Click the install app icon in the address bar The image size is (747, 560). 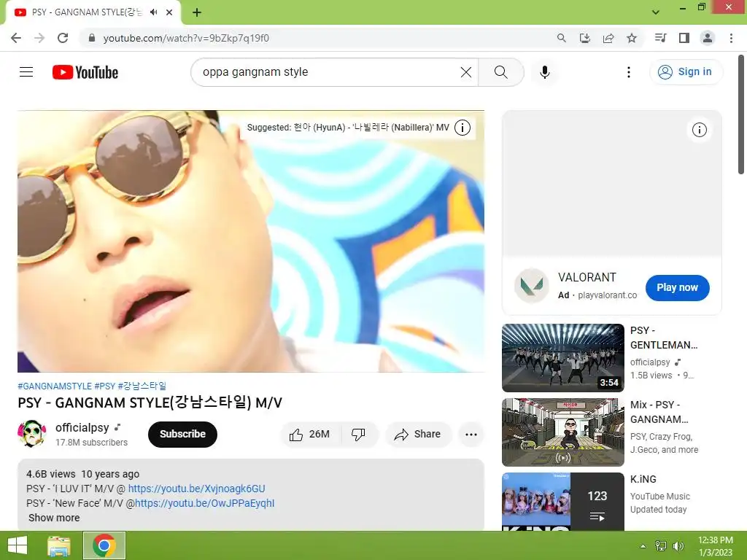coord(584,38)
